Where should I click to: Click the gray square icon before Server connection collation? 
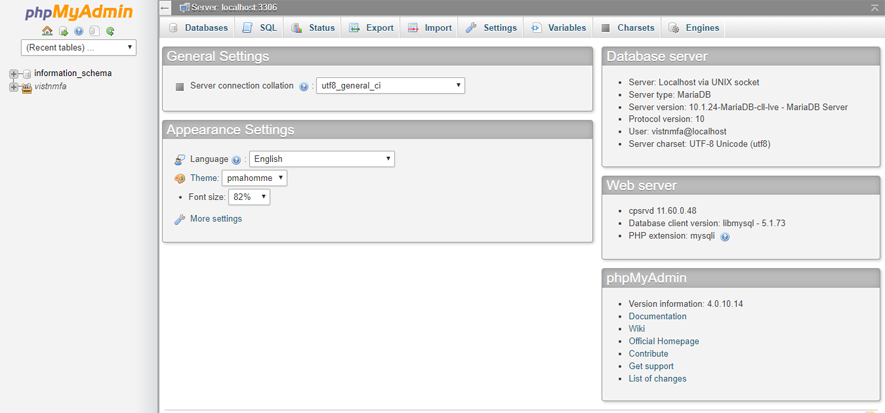click(x=179, y=87)
